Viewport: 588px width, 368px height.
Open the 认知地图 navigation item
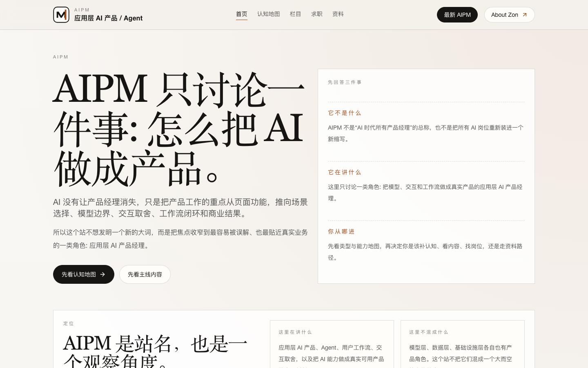(x=268, y=14)
